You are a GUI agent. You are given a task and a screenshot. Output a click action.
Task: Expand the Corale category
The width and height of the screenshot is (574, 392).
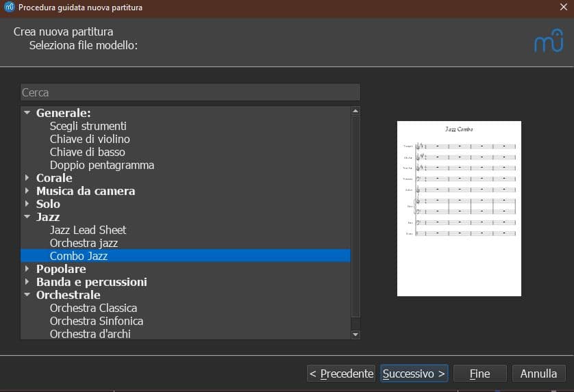27,178
